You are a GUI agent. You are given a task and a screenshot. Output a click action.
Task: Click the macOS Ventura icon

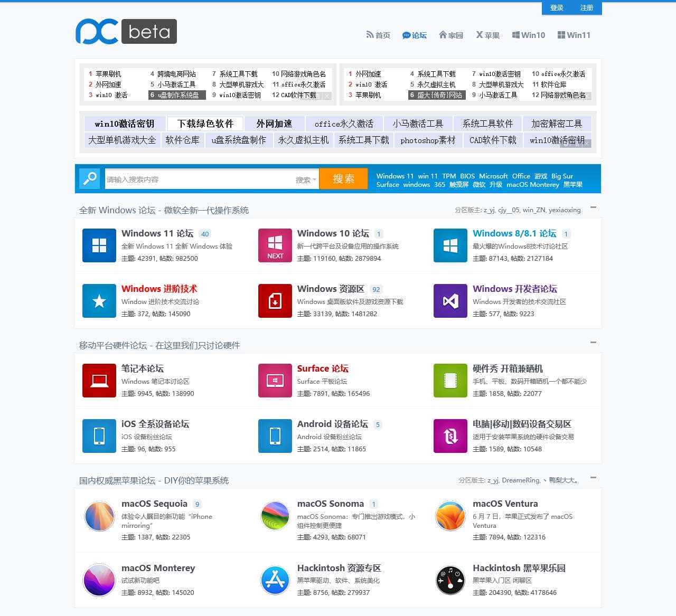[450, 516]
